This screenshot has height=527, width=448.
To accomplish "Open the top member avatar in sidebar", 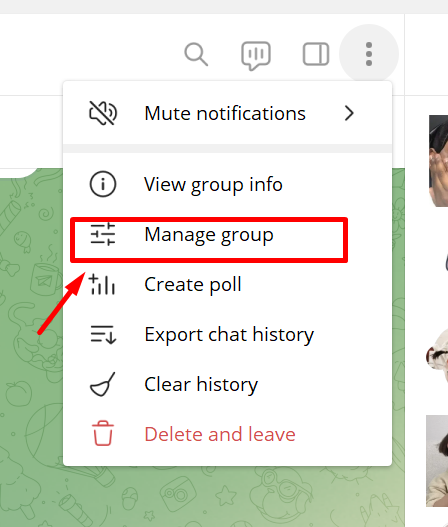I will pyautogui.click(x=438, y=161).
